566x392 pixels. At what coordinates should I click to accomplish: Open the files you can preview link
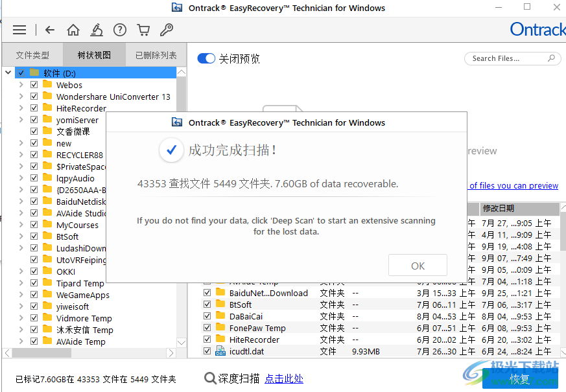point(513,185)
